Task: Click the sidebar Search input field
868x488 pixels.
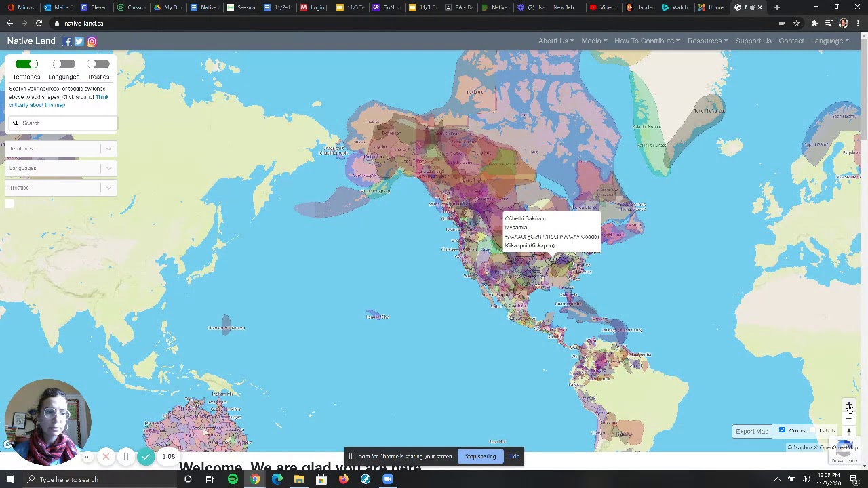Action: [x=64, y=123]
